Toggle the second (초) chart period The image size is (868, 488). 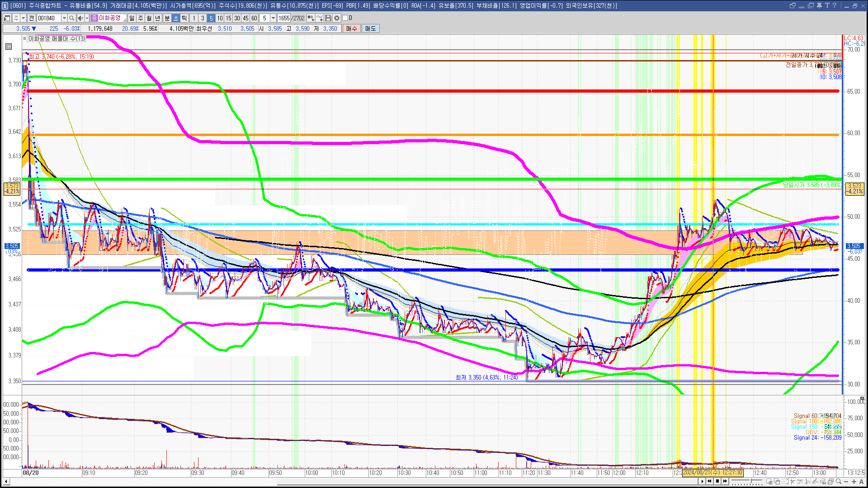176,18
